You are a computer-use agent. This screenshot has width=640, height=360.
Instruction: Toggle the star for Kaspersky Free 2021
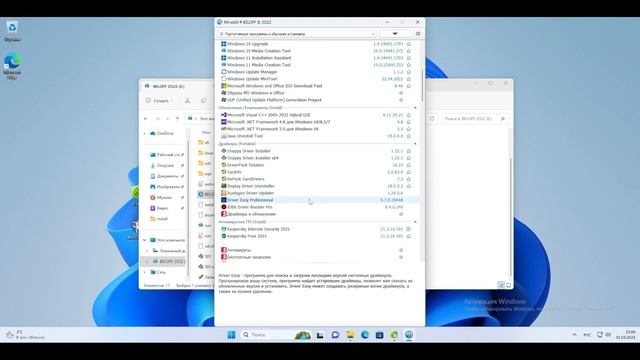click(409, 236)
